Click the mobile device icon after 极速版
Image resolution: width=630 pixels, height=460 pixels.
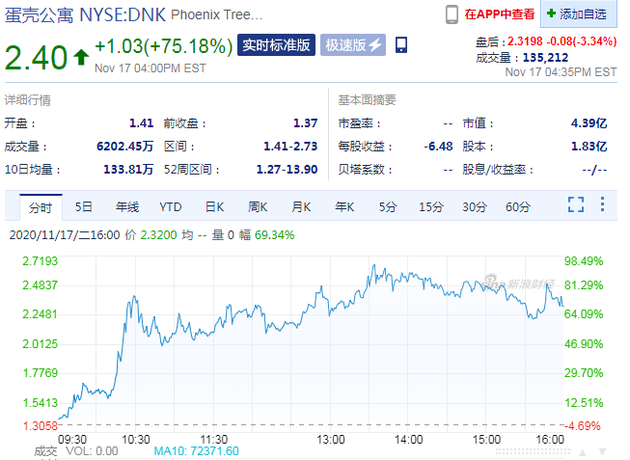pyautogui.click(x=401, y=45)
